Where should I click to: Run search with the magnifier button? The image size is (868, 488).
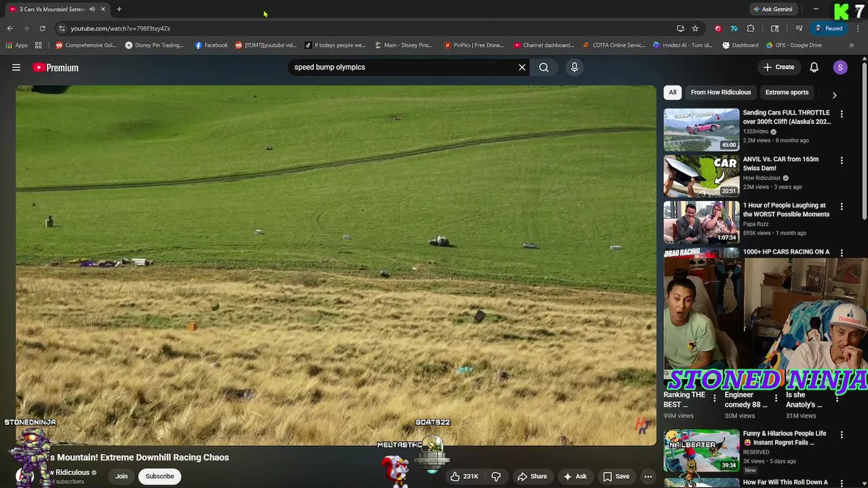click(544, 67)
